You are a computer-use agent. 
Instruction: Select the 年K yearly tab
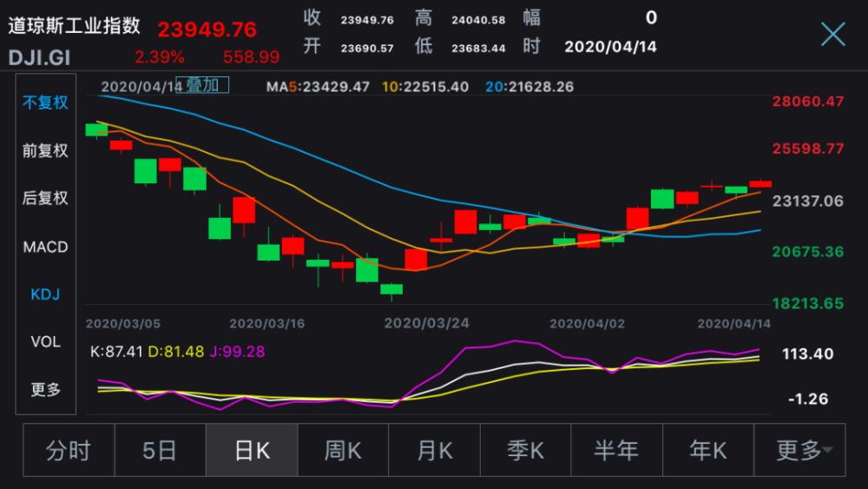pos(708,450)
